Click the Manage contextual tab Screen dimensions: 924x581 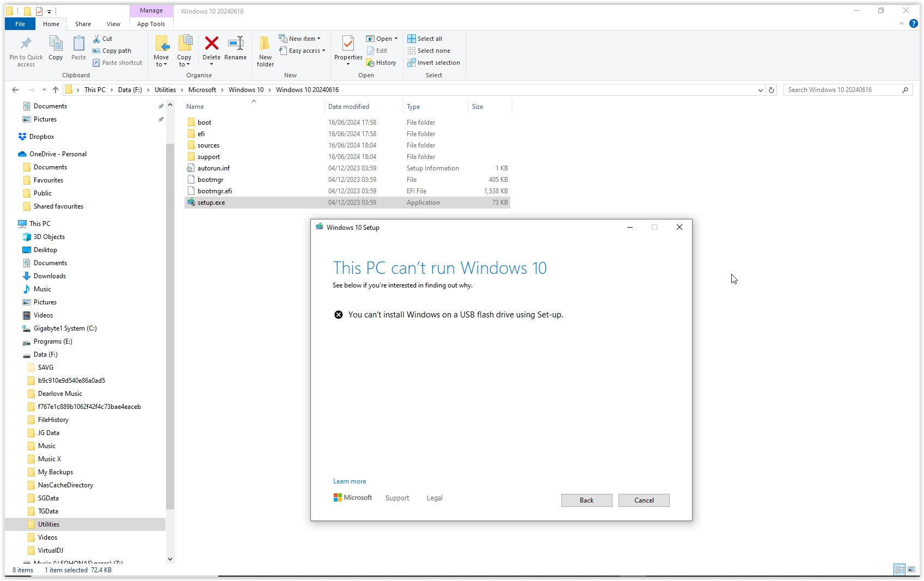(x=151, y=10)
